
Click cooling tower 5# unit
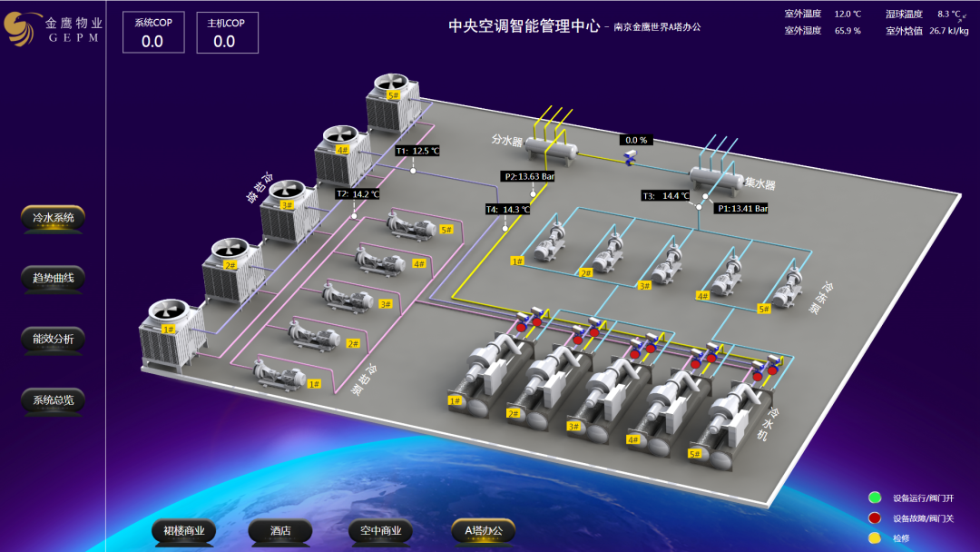[394, 102]
